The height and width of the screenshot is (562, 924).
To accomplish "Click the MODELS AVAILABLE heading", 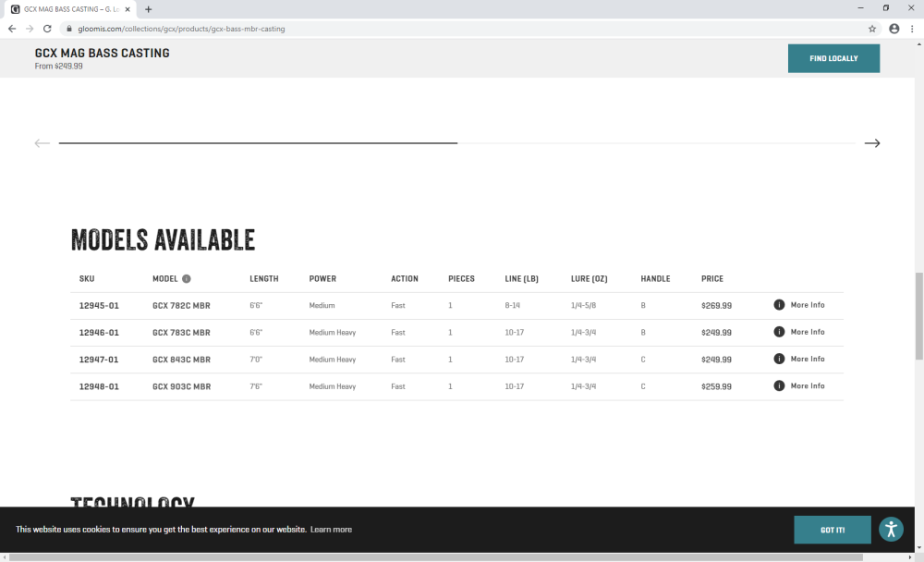I will (163, 240).
